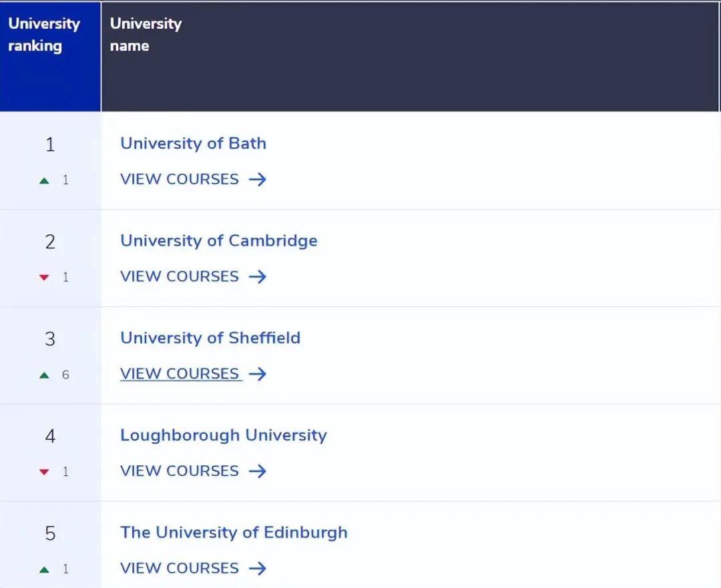Open the University of Bath page
Viewport: 721px width, 588px height.
click(x=193, y=143)
